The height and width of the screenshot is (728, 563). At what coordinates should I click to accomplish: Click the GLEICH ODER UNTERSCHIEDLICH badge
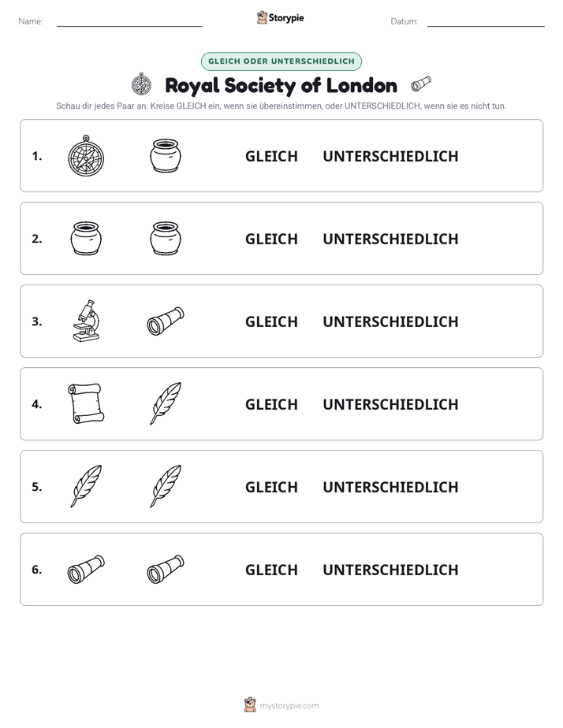[x=281, y=61]
